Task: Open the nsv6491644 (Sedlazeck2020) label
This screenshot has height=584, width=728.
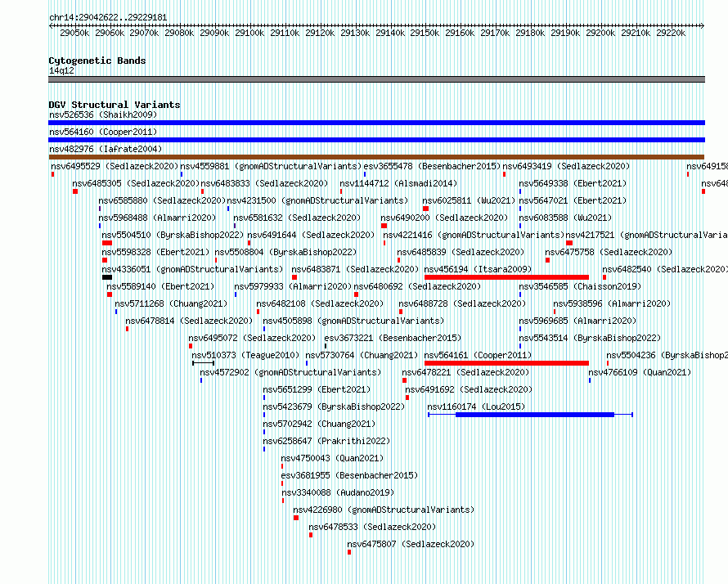Action: click(311, 235)
